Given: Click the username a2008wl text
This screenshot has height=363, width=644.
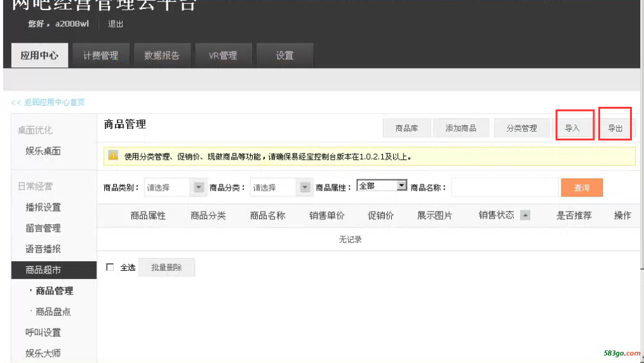Looking at the screenshot, I should point(72,24).
